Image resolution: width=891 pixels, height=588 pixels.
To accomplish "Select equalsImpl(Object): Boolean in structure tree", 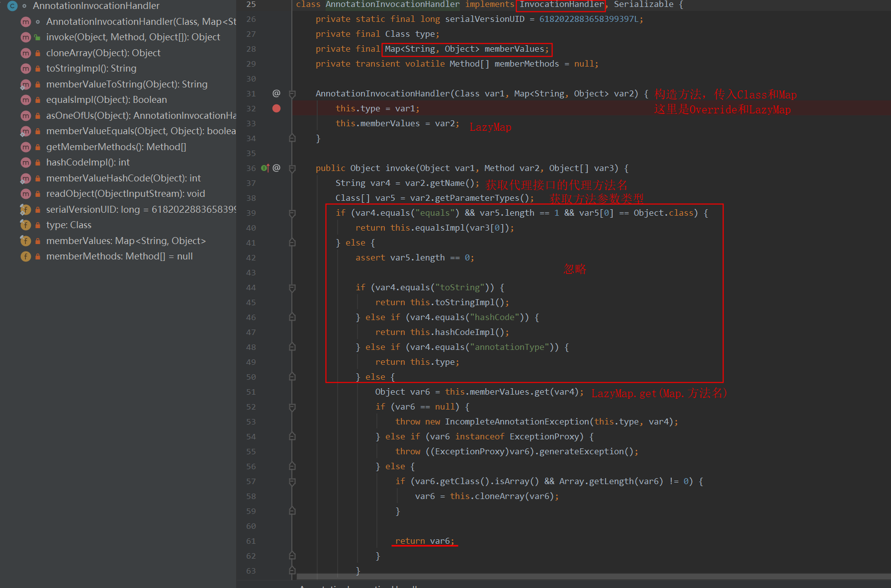I will 106,100.
